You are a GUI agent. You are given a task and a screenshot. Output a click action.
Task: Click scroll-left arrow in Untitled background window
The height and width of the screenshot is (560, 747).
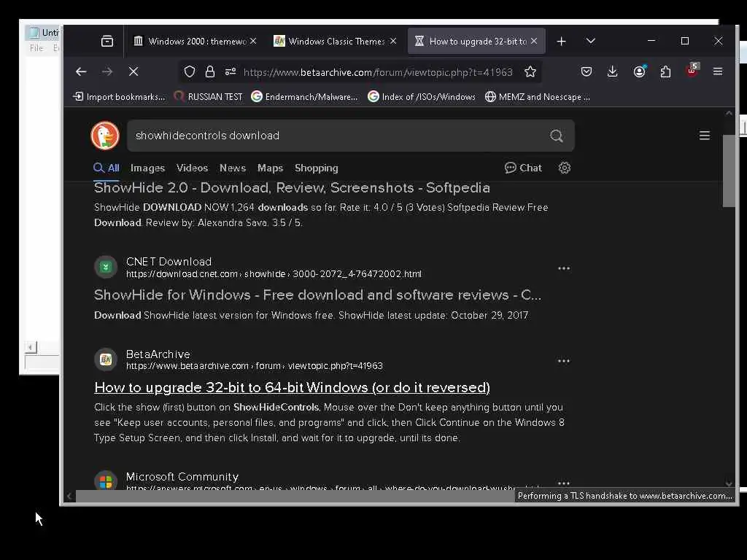point(31,347)
